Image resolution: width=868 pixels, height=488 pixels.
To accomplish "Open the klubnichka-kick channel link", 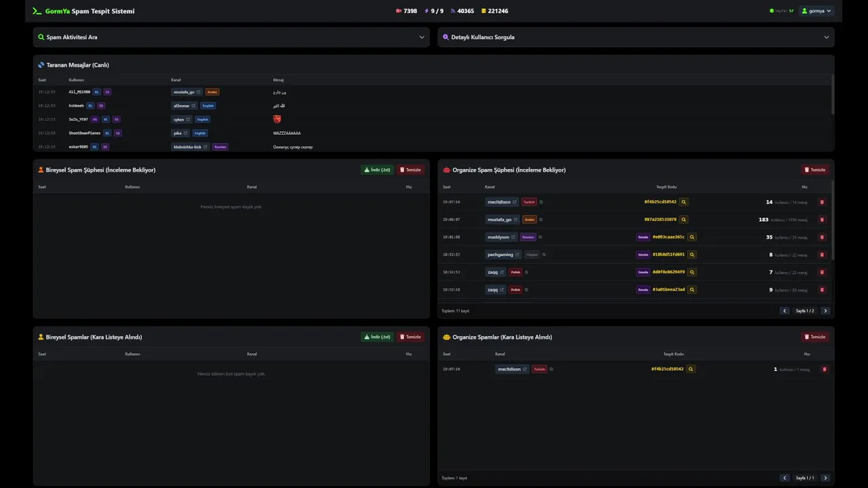I will click(190, 146).
